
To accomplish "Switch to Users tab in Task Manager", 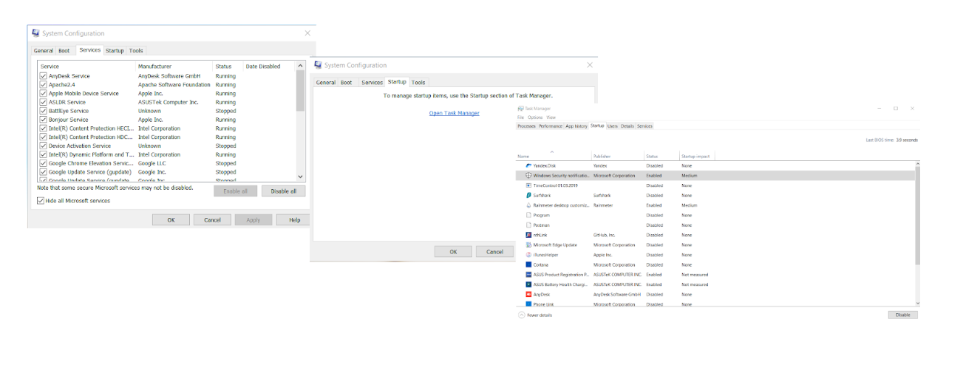I will coord(613,126).
